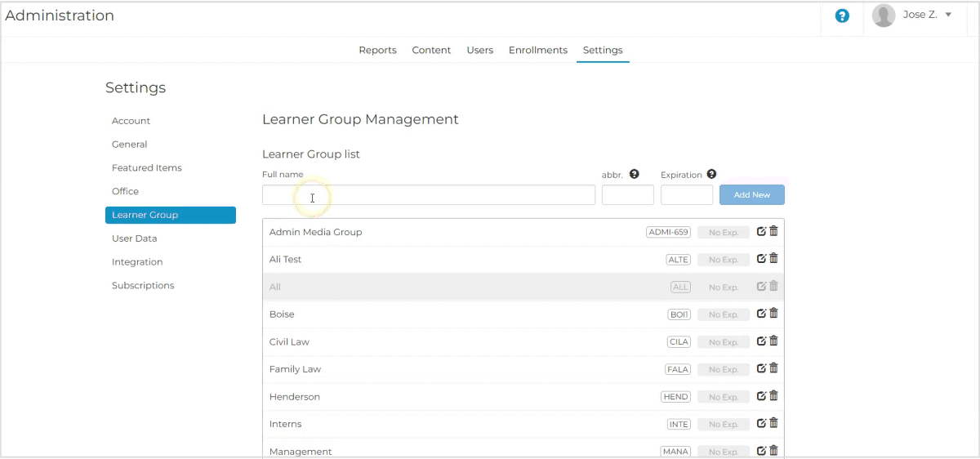Screen dimensions: 980x459
Task: Edit the Henderson group
Action: [x=761, y=396]
